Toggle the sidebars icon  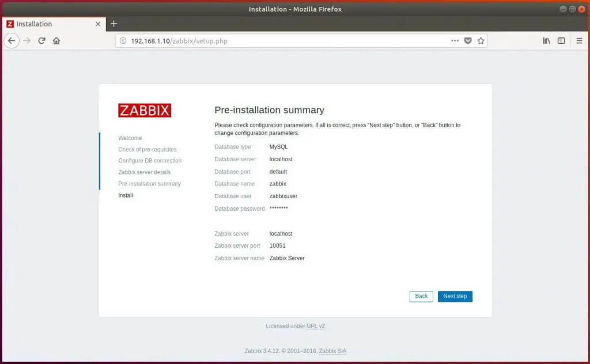pos(561,41)
